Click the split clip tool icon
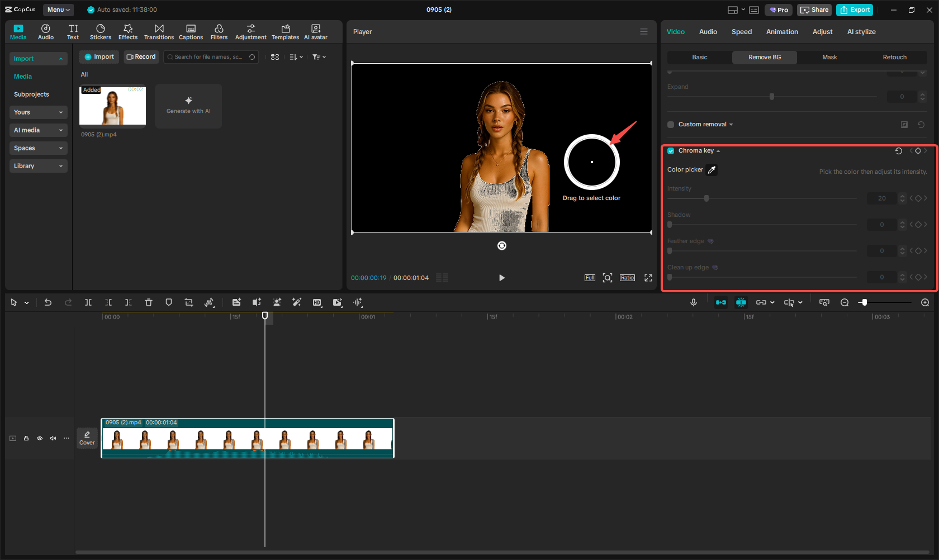939x560 pixels. click(88, 302)
